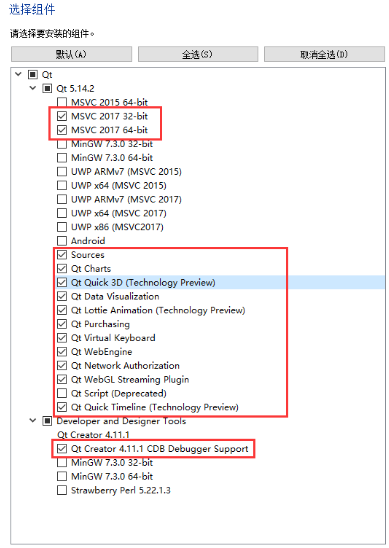Check UWP ARMv7 (MSVC 2015) checkbox
Screen dimensions: 389x548
[x=62, y=172]
